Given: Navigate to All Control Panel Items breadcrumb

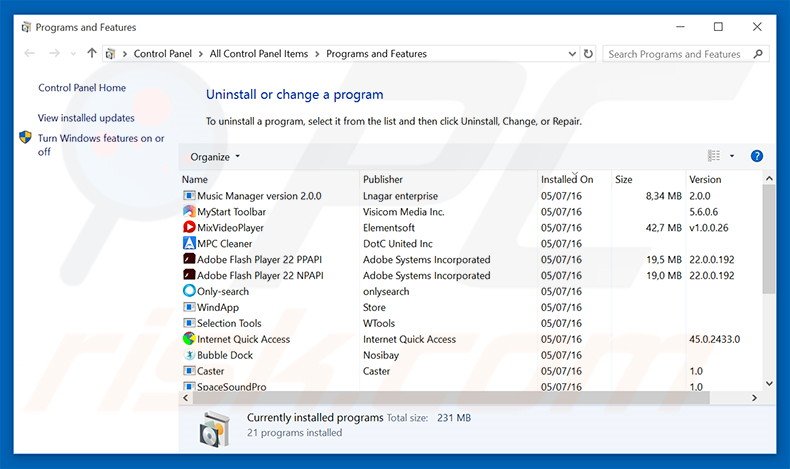Looking at the screenshot, I should pos(258,53).
